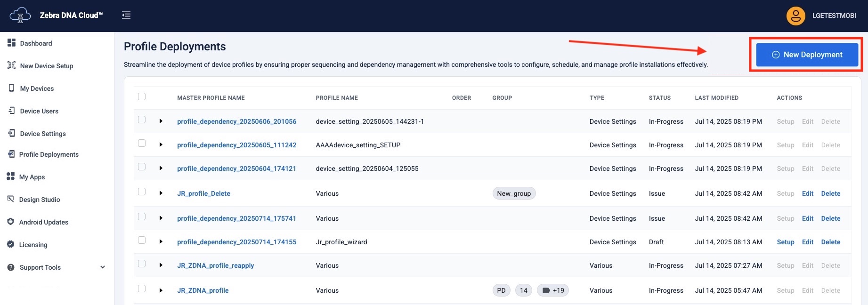Open the profile_dependency_20250714_174155 profile link
The height and width of the screenshot is (305, 868).
[x=236, y=242]
